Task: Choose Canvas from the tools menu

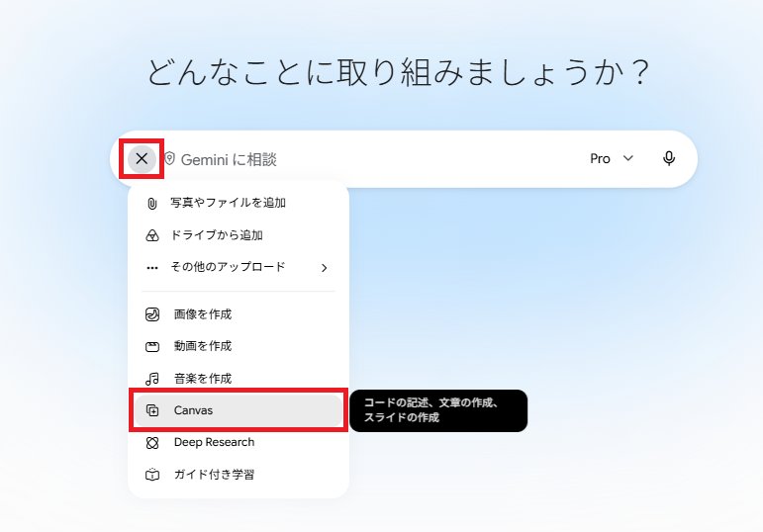Action: pyautogui.click(x=238, y=410)
